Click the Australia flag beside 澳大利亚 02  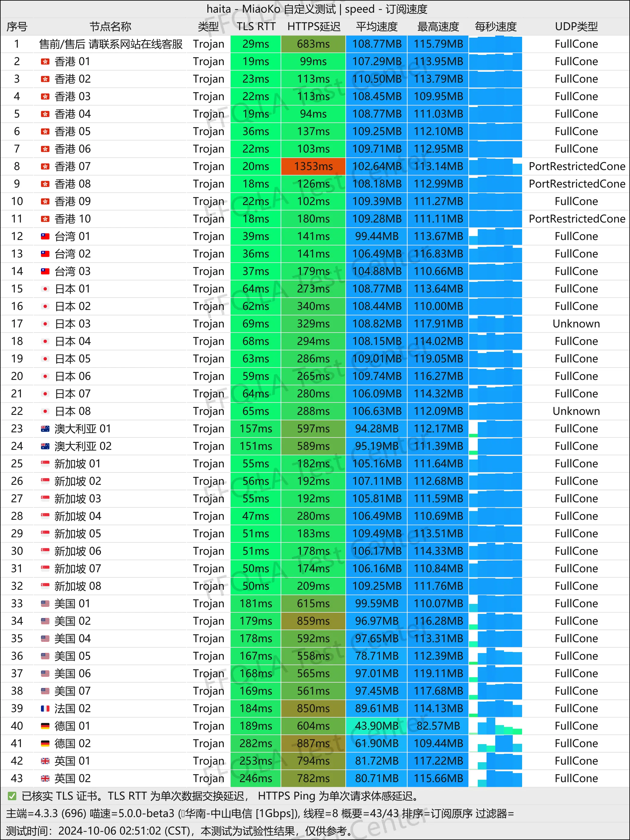(x=45, y=446)
